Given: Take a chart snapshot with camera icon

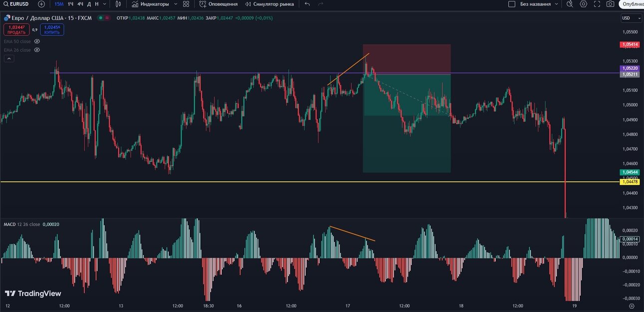Looking at the screenshot, I should pyautogui.click(x=610, y=4).
